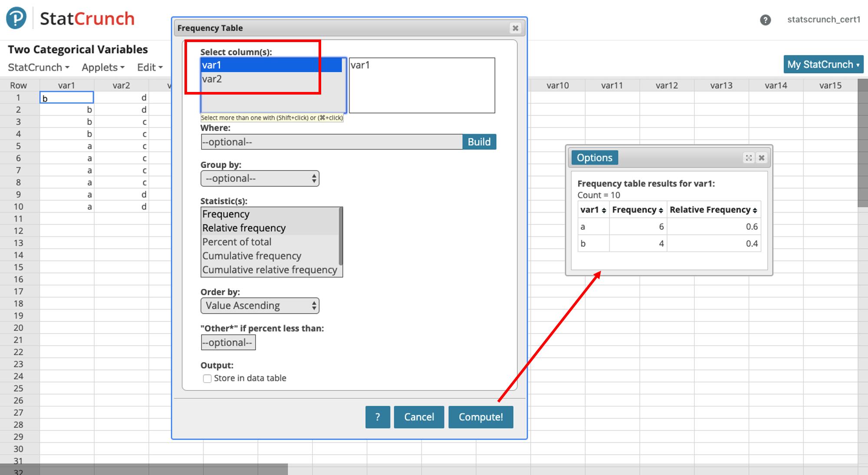
Task: Click the Where optional input field
Action: pos(332,142)
